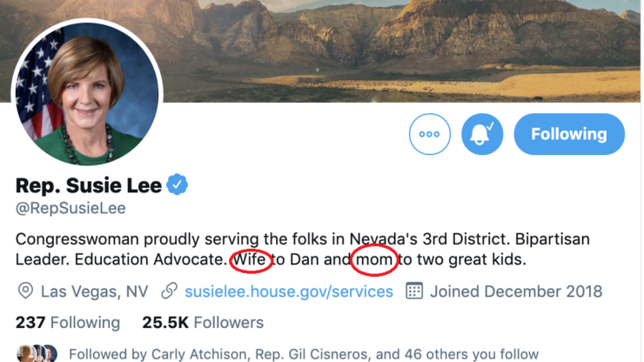Toggle tweet notifications bell for this account

pos(482,135)
